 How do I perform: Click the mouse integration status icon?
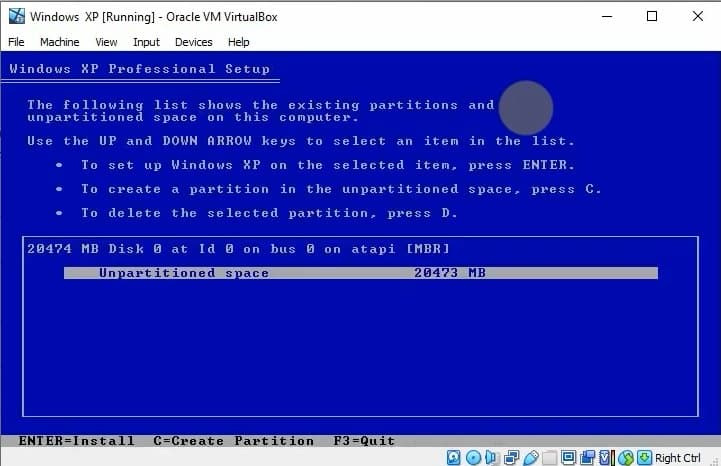(625, 458)
